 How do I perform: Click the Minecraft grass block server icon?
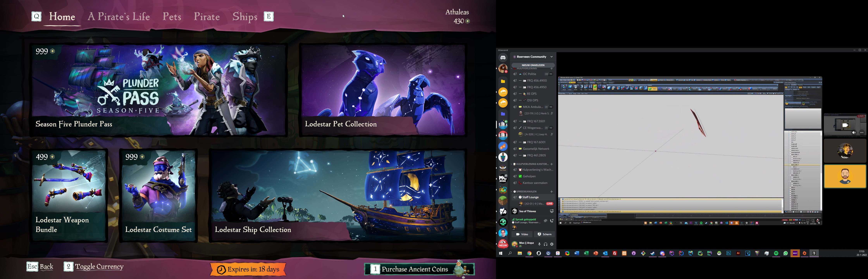(503, 201)
